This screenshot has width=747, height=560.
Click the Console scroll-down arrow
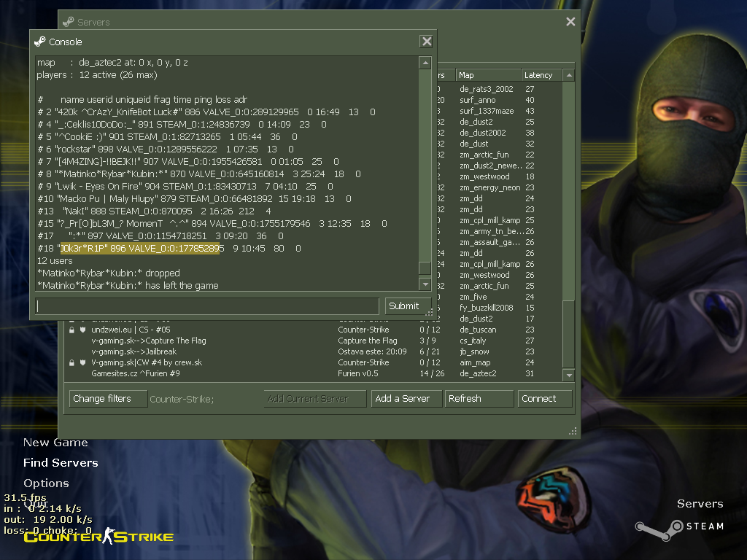pos(425,284)
